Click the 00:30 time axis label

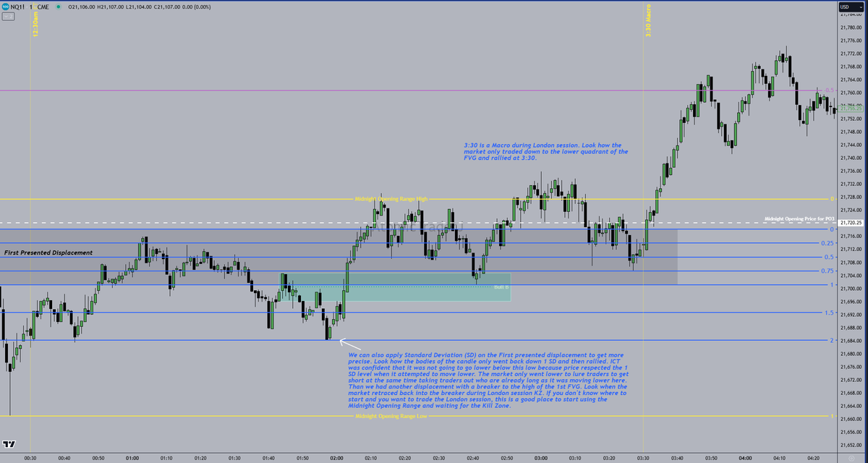(x=30, y=458)
